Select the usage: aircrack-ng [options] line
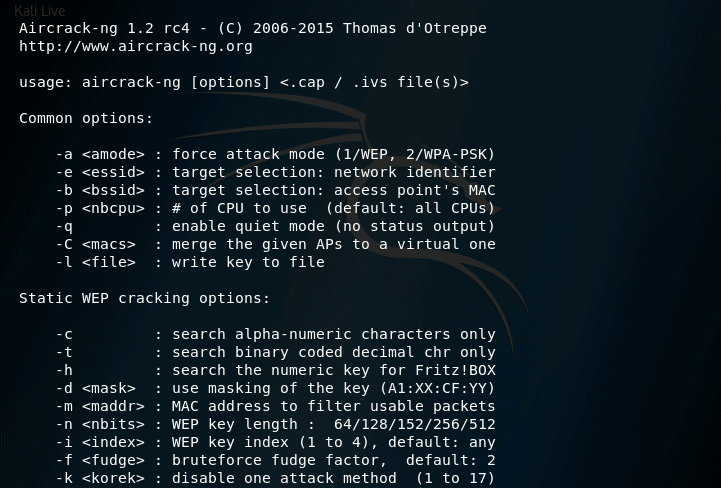Screen dimensions: 721x488 click(244, 82)
